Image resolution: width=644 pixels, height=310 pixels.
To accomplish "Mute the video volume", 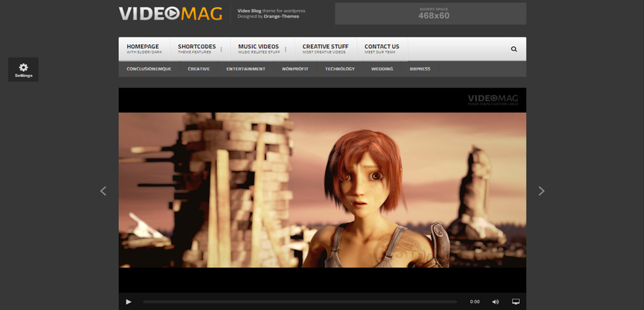I will (495, 302).
